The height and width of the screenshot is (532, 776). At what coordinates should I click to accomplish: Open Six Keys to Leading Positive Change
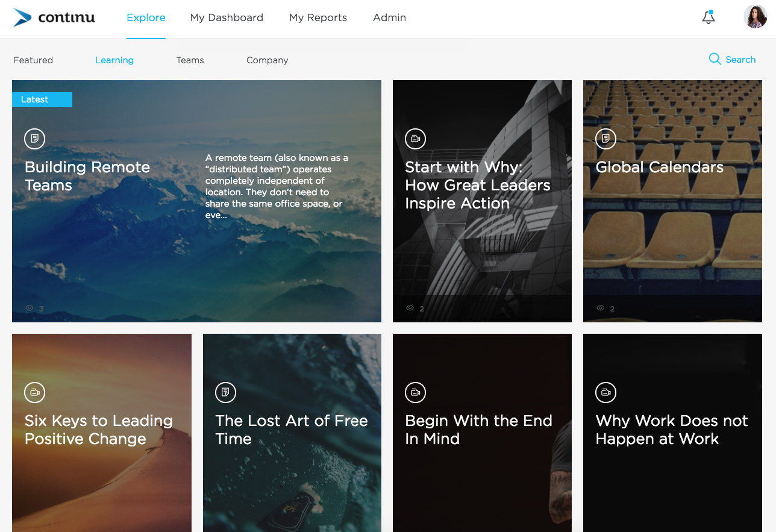click(99, 430)
